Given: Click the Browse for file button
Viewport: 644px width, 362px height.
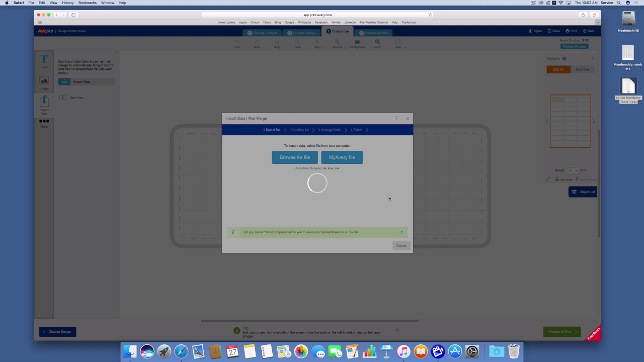Looking at the screenshot, I should (x=295, y=157).
